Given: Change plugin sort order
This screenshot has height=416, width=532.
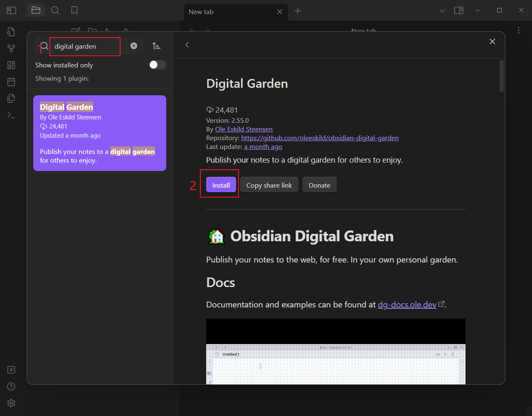Looking at the screenshot, I should 157,46.
